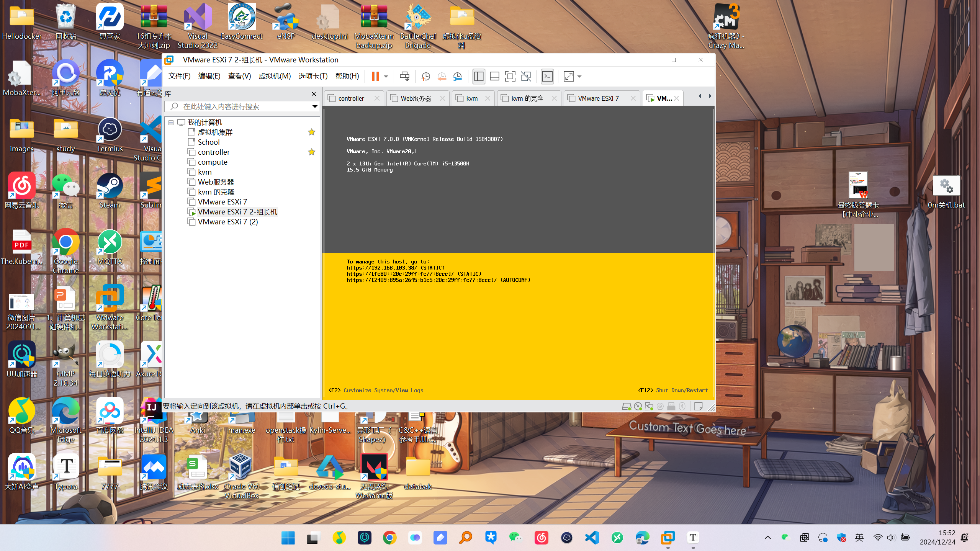Open the console view icon
This screenshot has height=551, width=980.
point(548,77)
